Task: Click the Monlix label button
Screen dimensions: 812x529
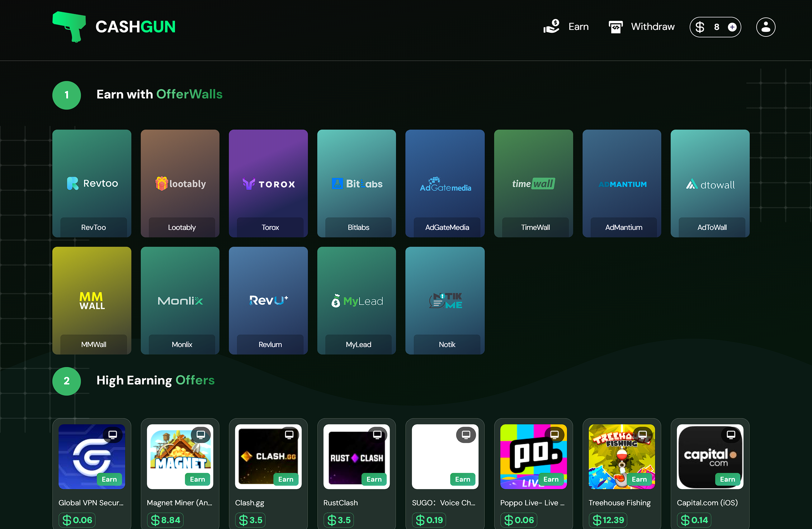Action: click(182, 344)
